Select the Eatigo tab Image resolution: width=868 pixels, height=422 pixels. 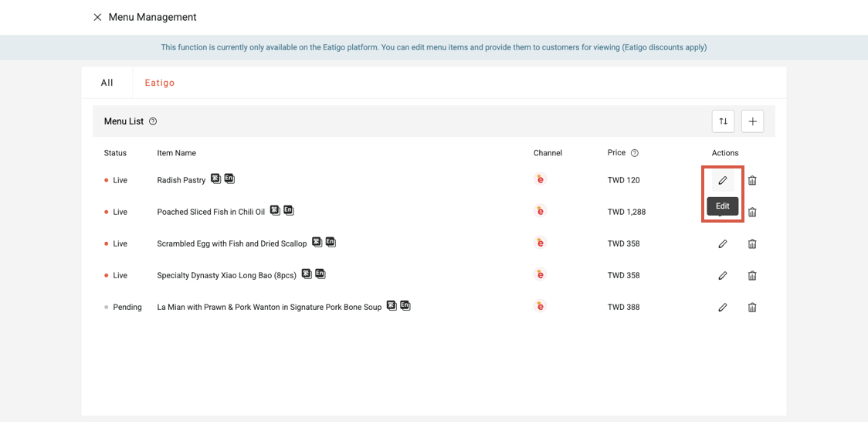[x=160, y=83]
